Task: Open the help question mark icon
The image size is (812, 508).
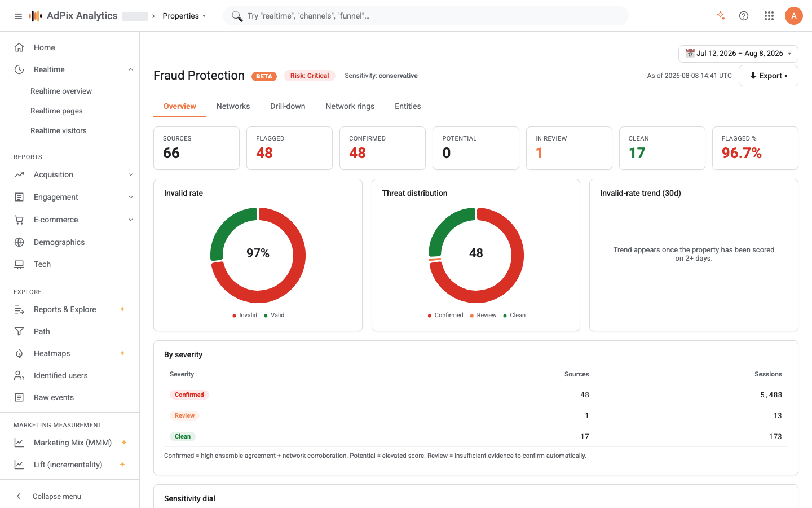Action: [x=744, y=16]
